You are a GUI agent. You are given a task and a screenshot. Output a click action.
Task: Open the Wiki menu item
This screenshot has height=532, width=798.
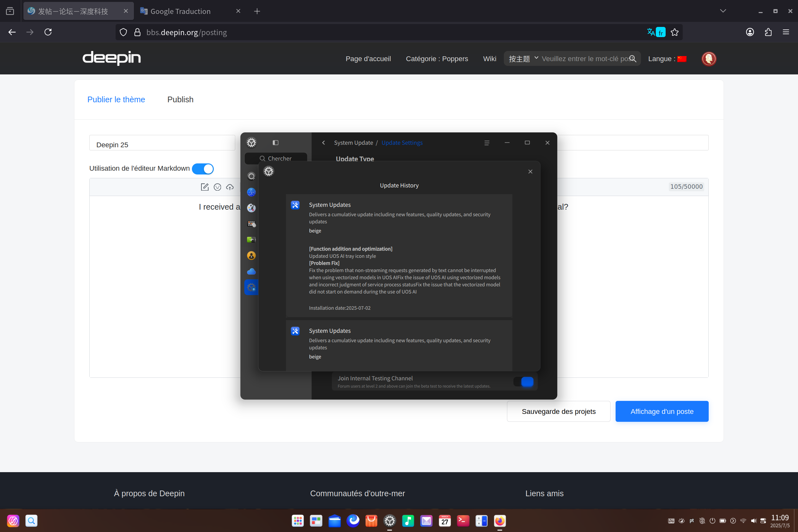490,59
